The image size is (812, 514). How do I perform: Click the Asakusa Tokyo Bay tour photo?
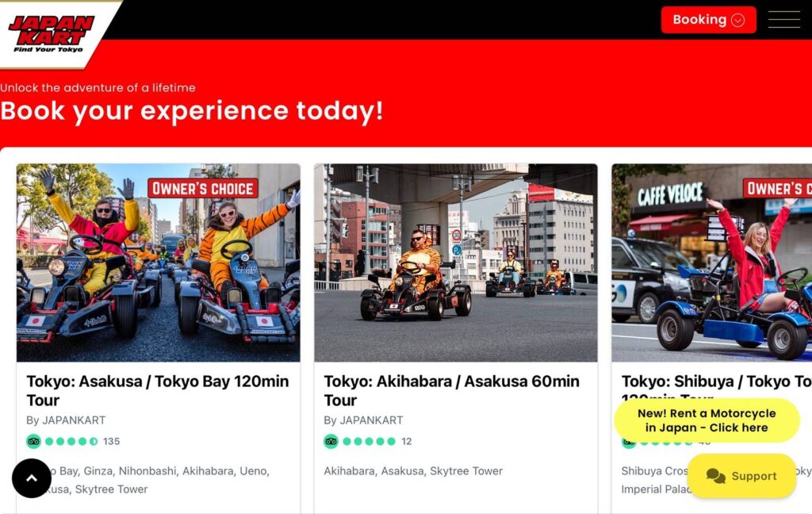point(158,263)
